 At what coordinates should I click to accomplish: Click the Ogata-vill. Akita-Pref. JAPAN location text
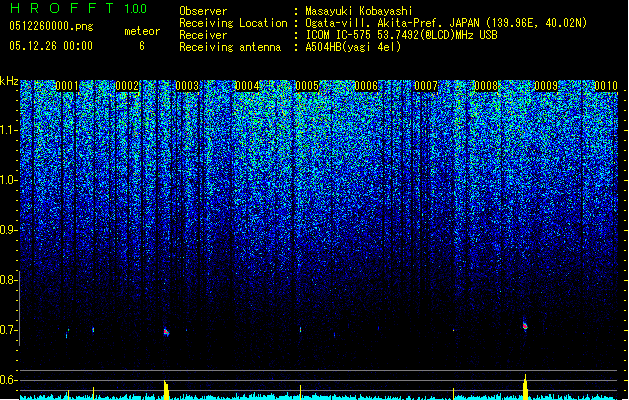[446, 23]
